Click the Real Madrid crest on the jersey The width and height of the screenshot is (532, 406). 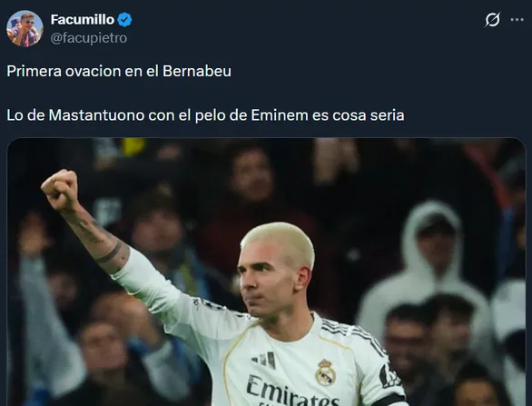click(x=325, y=372)
